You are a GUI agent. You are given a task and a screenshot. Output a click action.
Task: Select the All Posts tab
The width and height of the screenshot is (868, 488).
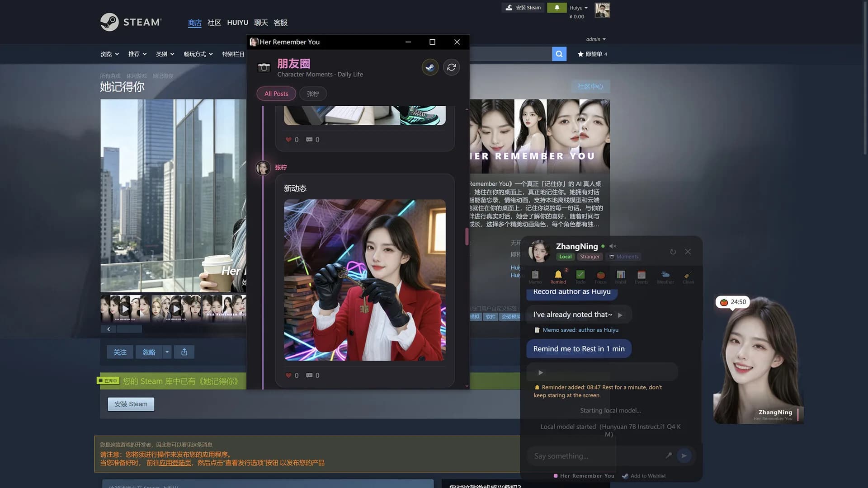pyautogui.click(x=276, y=94)
